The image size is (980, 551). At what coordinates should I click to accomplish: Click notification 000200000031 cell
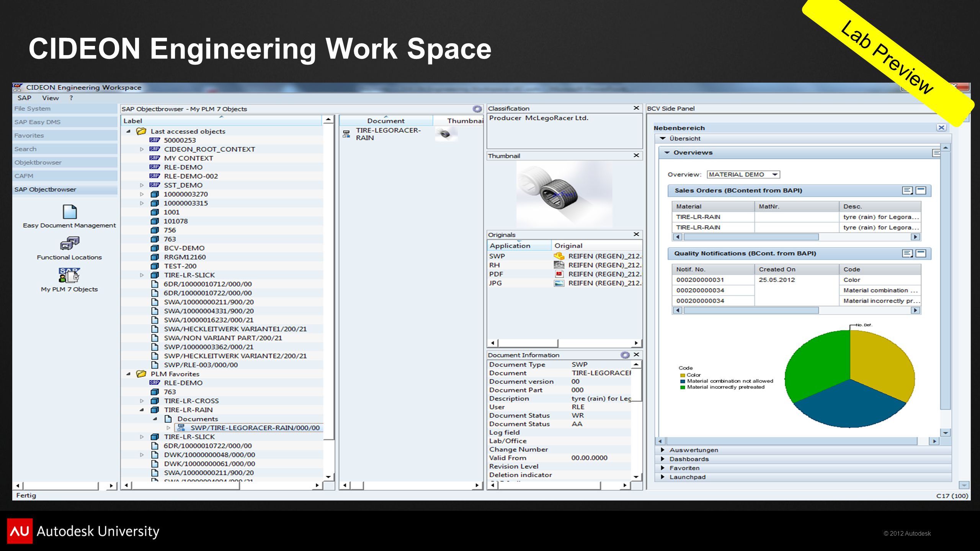pos(713,280)
